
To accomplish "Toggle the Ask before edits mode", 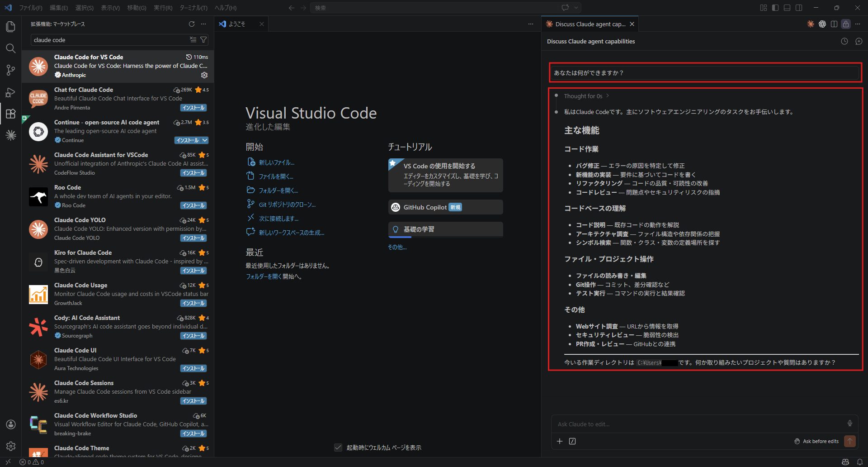I will click(816, 441).
